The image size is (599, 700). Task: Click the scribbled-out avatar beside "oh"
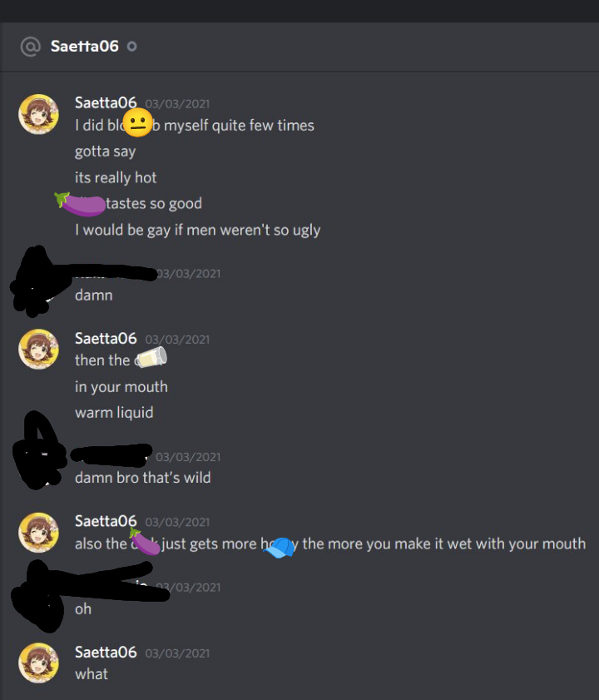37,596
